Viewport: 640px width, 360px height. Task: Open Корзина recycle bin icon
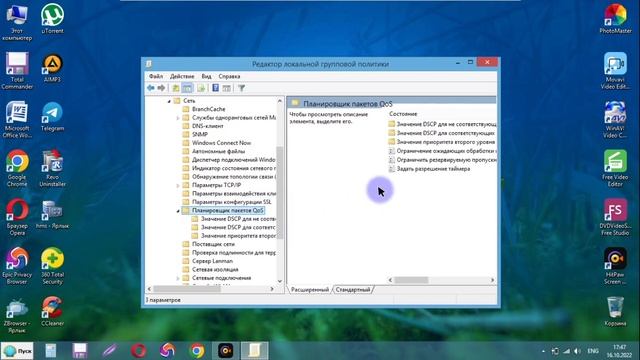tap(615, 312)
